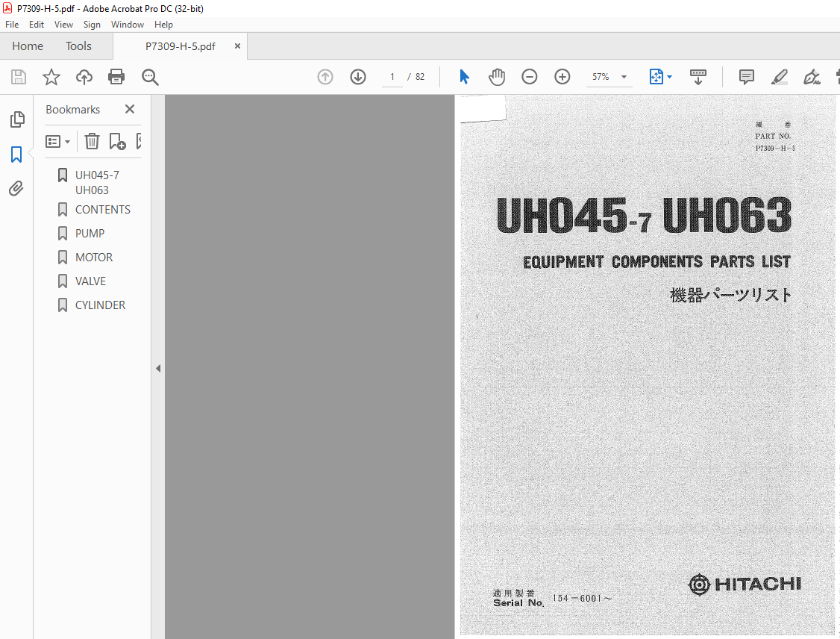The image size is (840, 639).
Task: Open the Edit menu
Action: tap(37, 25)
